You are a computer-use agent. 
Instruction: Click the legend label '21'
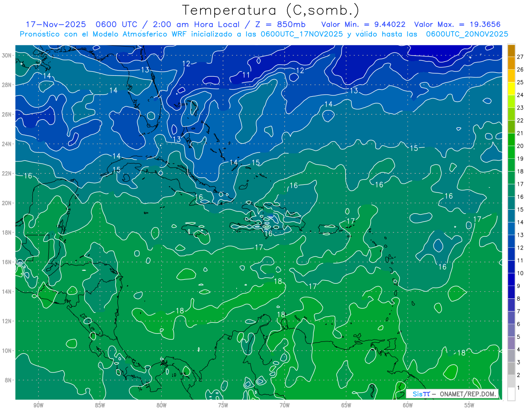pyautogui.click(x=520, y=133)
